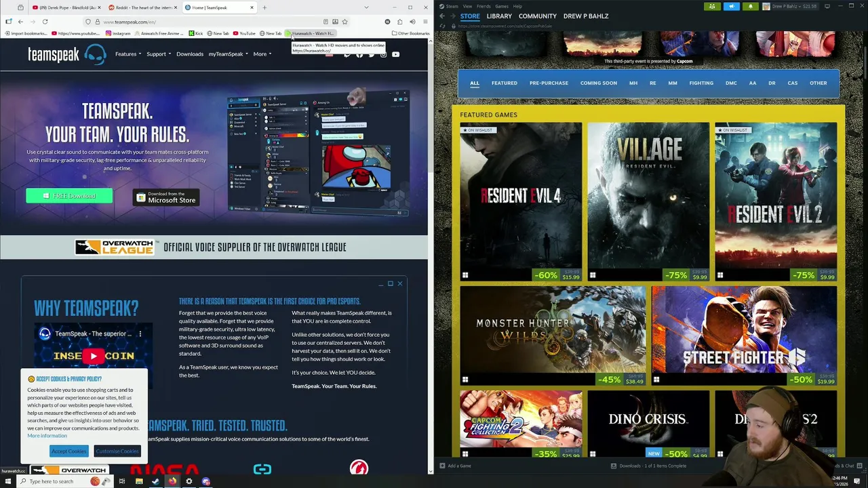This screenshot has height=488, width=868.
Task: Open the Monster Hunter Wilds game card
Action: [x=553, y=335]
